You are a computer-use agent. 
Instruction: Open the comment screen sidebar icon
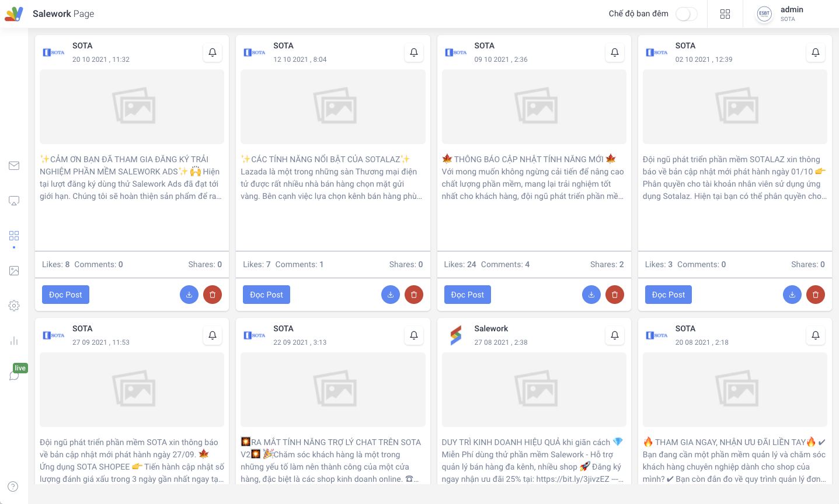[14, 201]
